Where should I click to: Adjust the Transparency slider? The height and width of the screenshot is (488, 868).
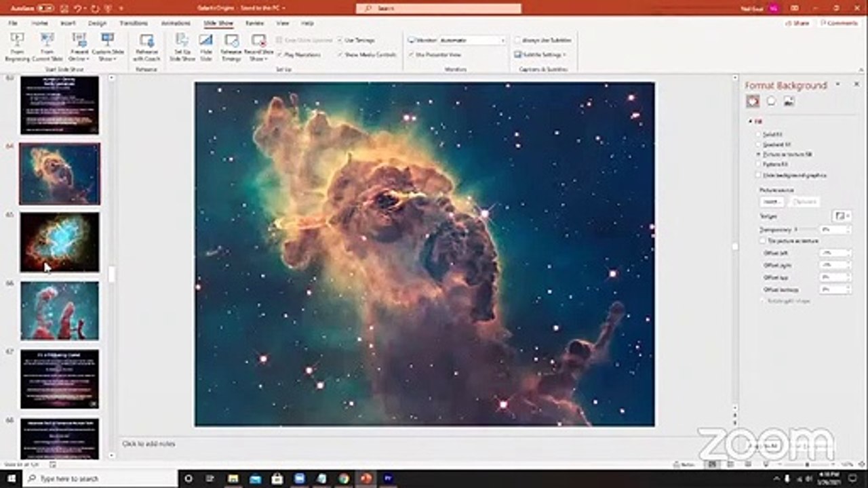click(805, 230)
